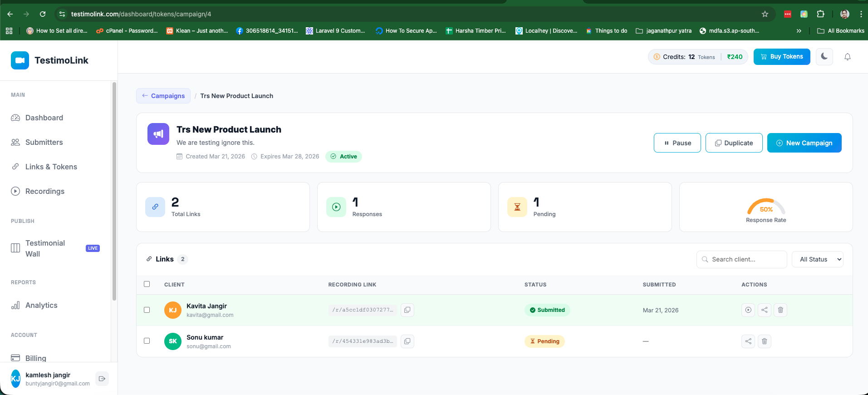Open the All Bookmarks folder
868x395 pixels.
[841, 31]
